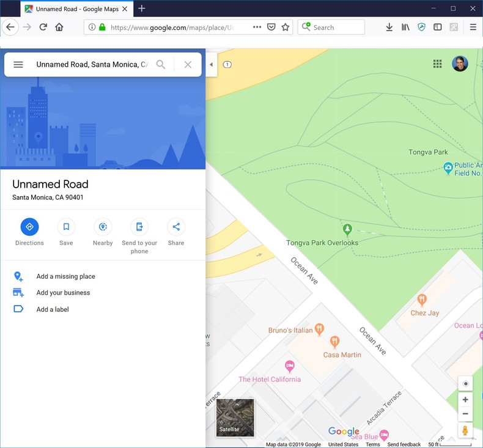Open the Downloads panel

(389, 27)
